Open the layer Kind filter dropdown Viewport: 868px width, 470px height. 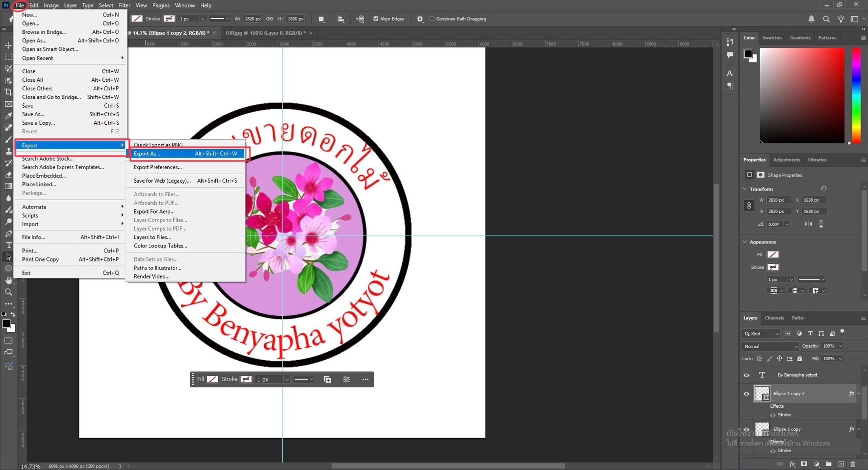click(x=761, y=334)
